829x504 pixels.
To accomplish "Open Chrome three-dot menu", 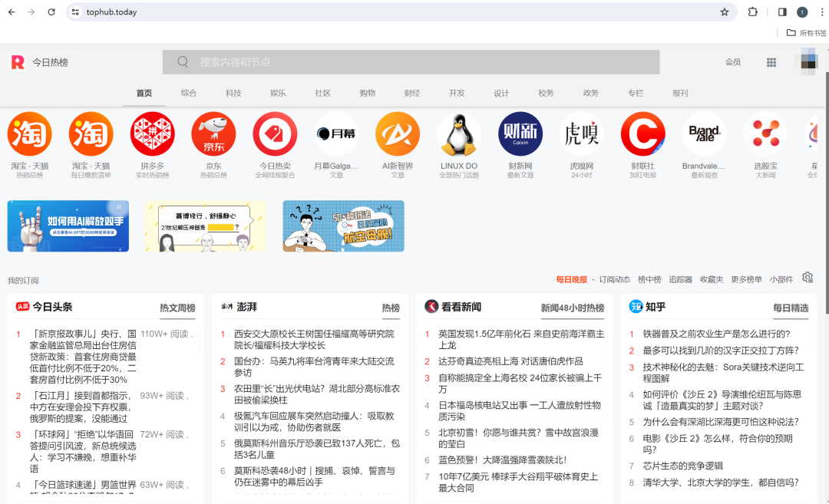I will click(x=821, y=12).
